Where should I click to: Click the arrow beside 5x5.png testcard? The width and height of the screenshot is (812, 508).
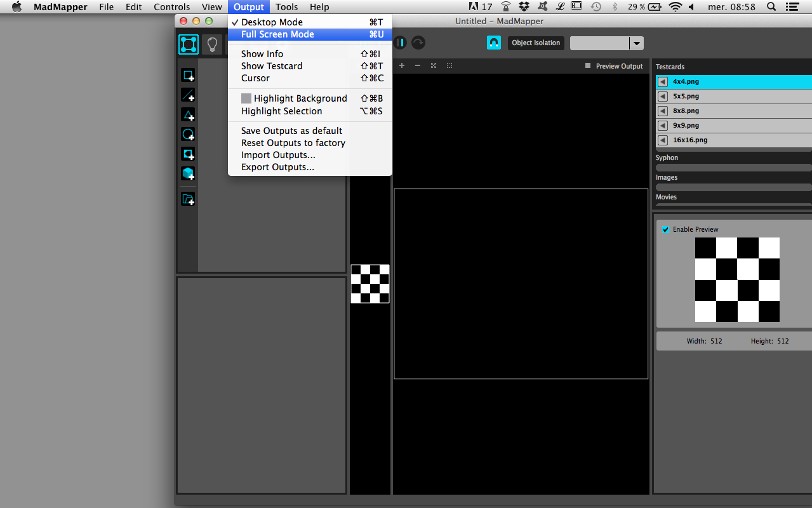[663, 97]
